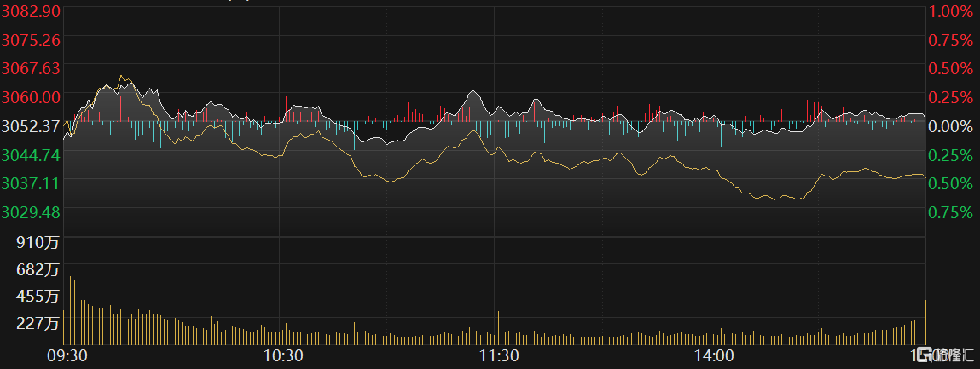The height and width of the screenshot is (369, 980).
Task: Click the red 1.00% percentage label
Action: [950, 11]
